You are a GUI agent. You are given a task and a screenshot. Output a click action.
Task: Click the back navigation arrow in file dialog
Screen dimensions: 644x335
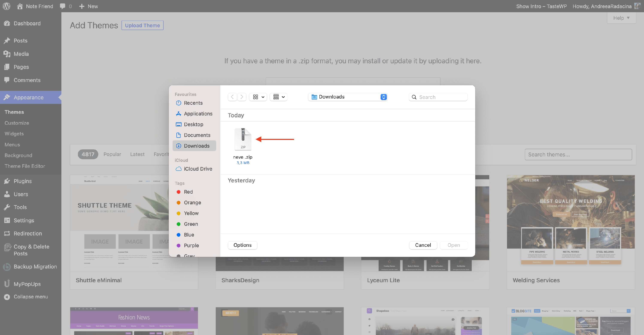point(232,97)
